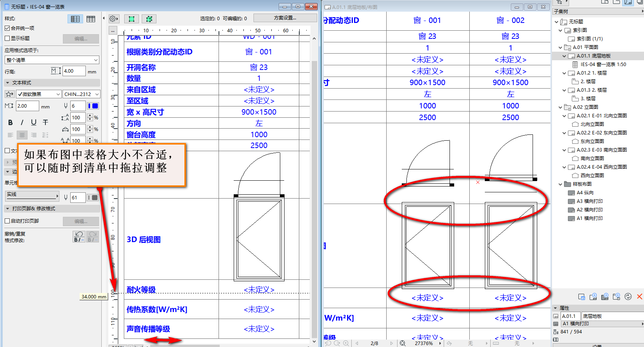Select center text alignment icon
The height and width of the screenshot is (347, 644).
tap(22, 135)
